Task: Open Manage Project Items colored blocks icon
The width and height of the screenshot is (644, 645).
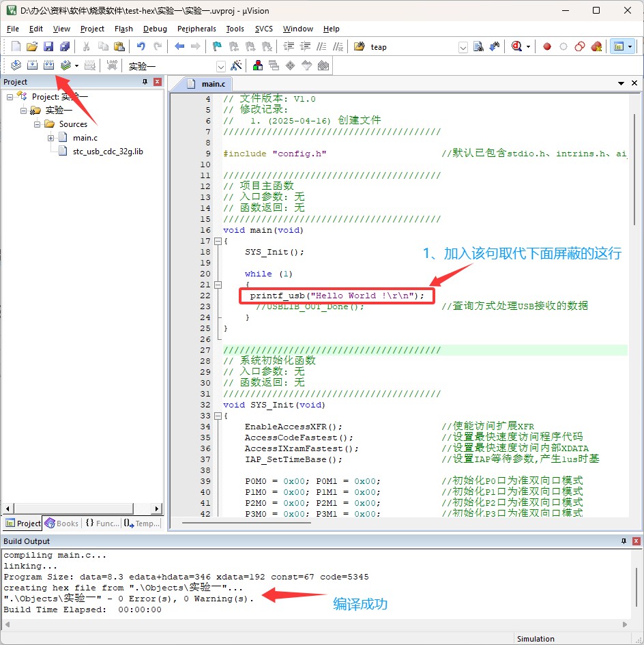Action: [258, 66]
